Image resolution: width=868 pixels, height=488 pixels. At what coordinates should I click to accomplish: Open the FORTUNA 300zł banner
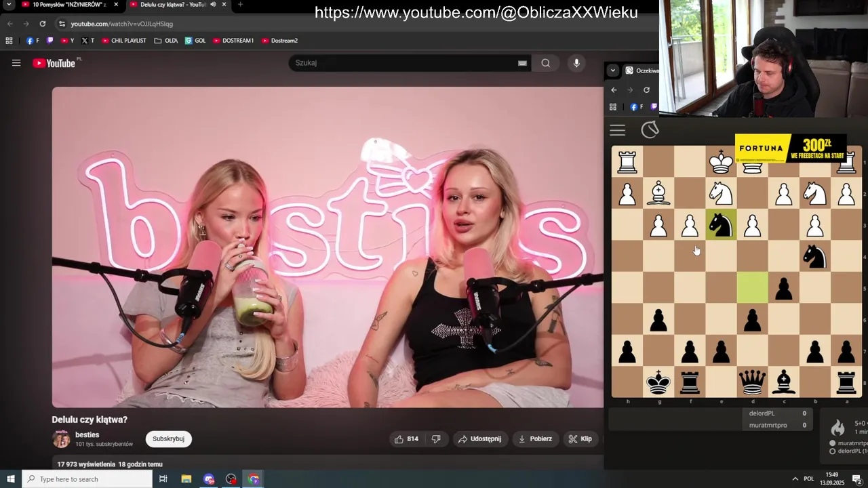791,148
